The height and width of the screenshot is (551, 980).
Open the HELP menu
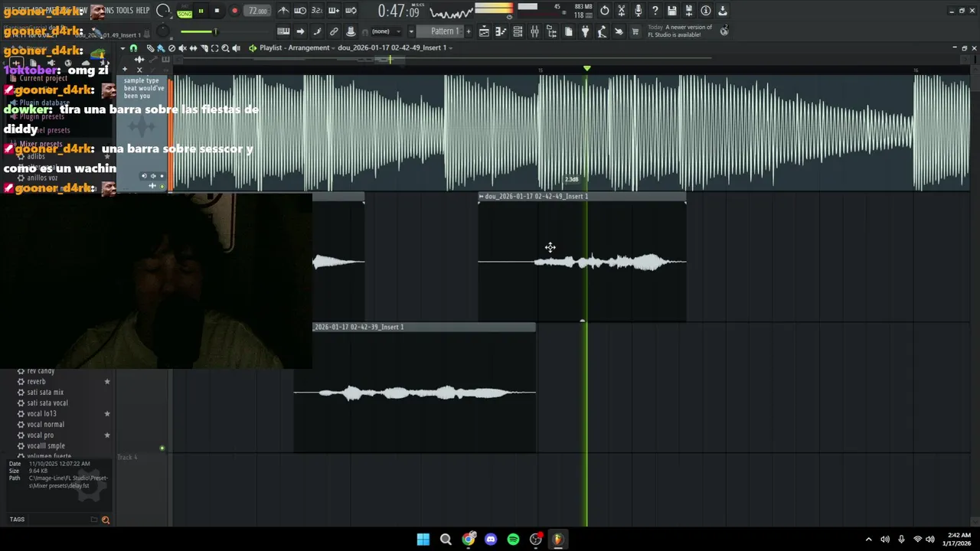(142, 10)
